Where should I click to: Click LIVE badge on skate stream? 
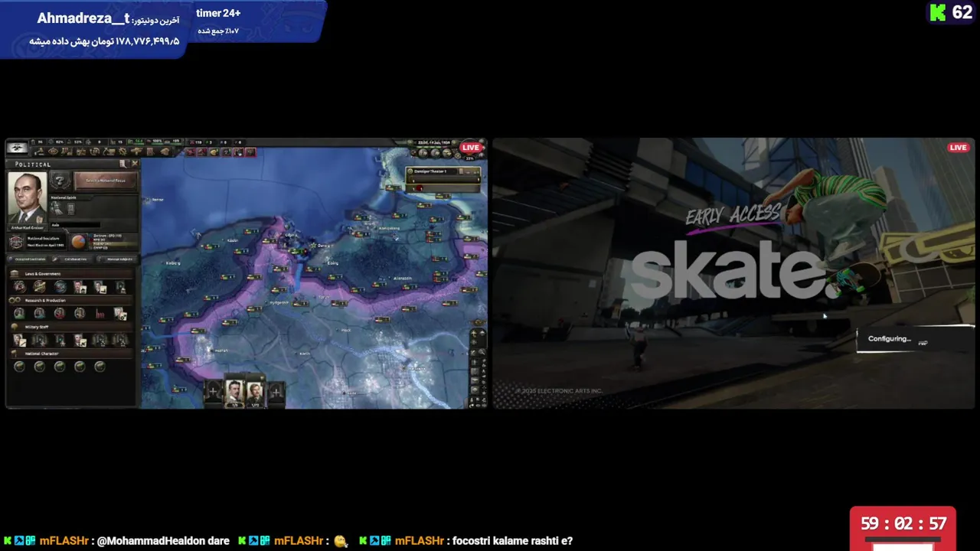[x=958, y=148]
